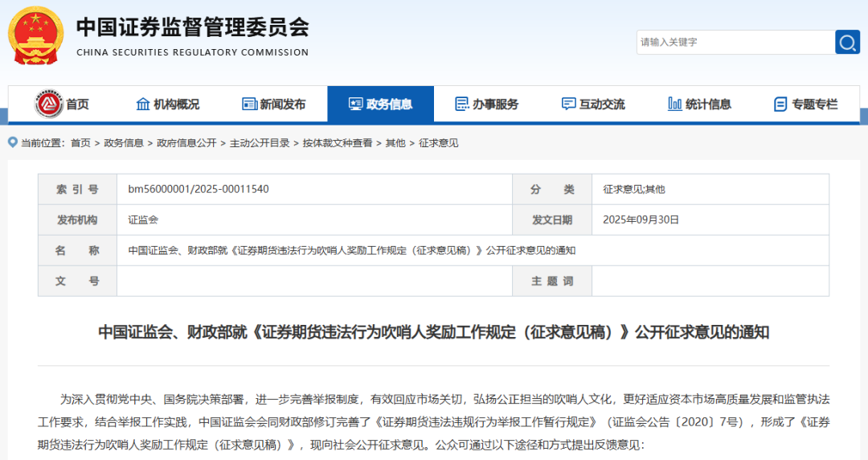Click the 分类 table label
868x460 pixels.
pyautogui.click(x=552, y=190)
